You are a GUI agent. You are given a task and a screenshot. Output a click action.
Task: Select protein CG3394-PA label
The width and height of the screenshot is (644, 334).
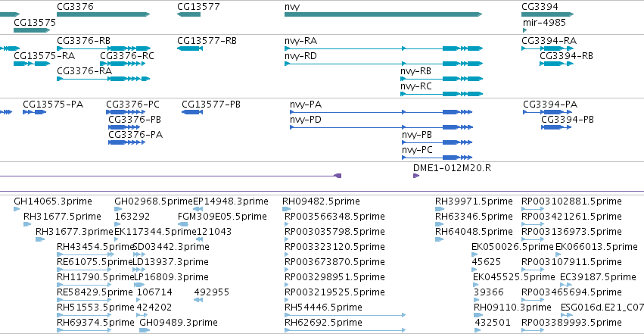pos(550,105)
